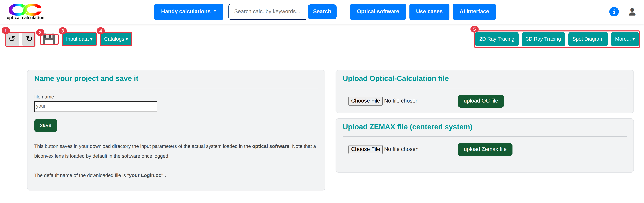Open the Optical software page

378,12
